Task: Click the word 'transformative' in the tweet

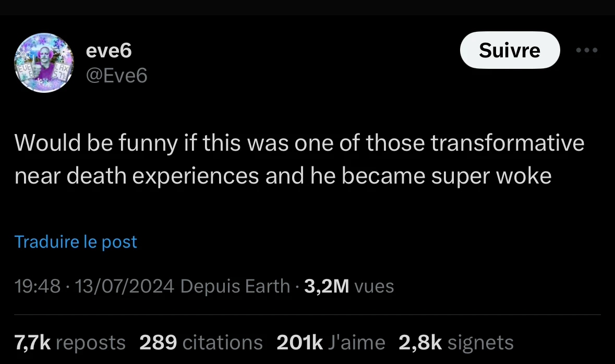Action: (508, 143)
